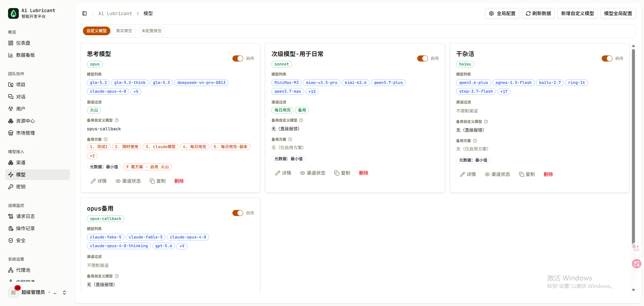Open the 超级管理员 account menu chevron
This screenshot has height=306, width=644.
(64, 293)
